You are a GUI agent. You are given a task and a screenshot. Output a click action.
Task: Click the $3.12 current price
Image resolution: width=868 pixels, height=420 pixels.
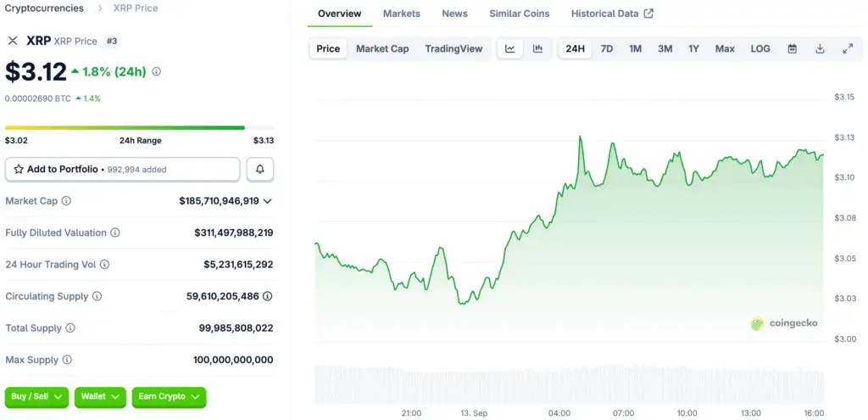click(x=36, y=71)
